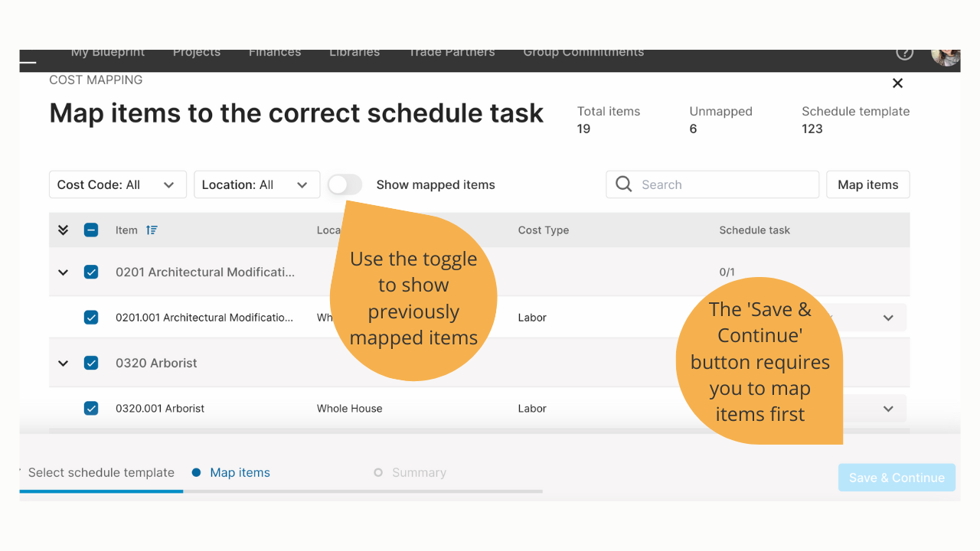
Task: Click the sort icon beside Item header
Action: click(152, 230)
